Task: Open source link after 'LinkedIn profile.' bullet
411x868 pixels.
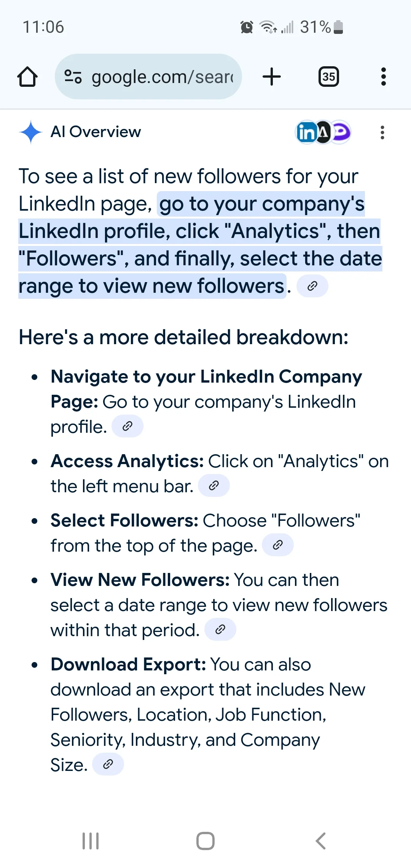Action: coord(127,426)
